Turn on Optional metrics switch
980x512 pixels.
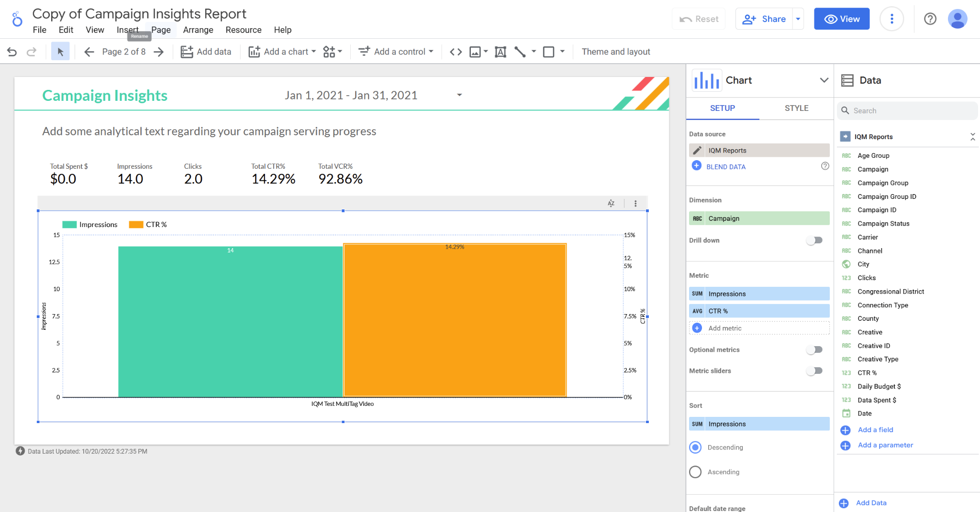click(x=814, y=350)
